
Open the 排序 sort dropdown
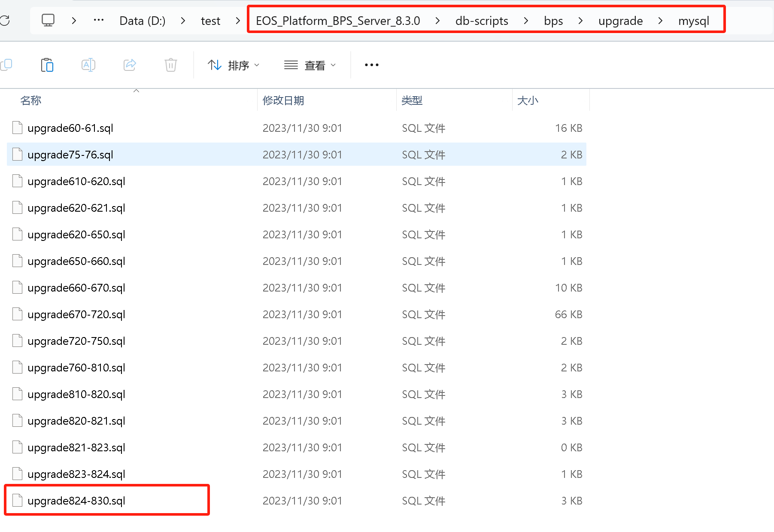tap(234, 65)
